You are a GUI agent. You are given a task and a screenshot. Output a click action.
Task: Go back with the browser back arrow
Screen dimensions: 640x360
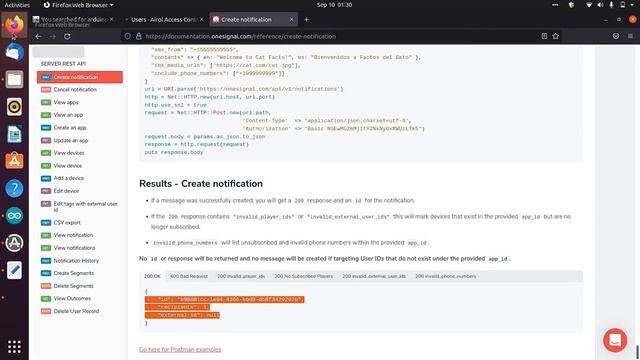pos(38,36)
